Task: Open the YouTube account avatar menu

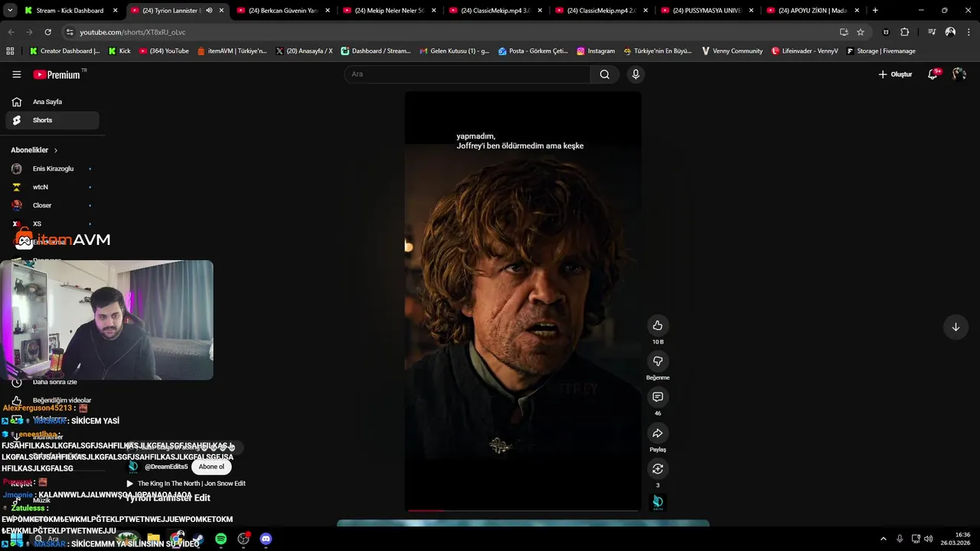Action: coord(959,74)
